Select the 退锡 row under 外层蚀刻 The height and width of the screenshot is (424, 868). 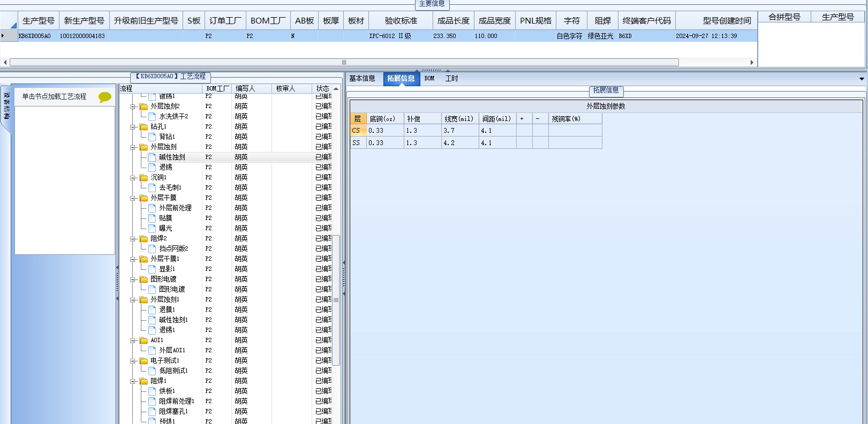coord(165,168)
